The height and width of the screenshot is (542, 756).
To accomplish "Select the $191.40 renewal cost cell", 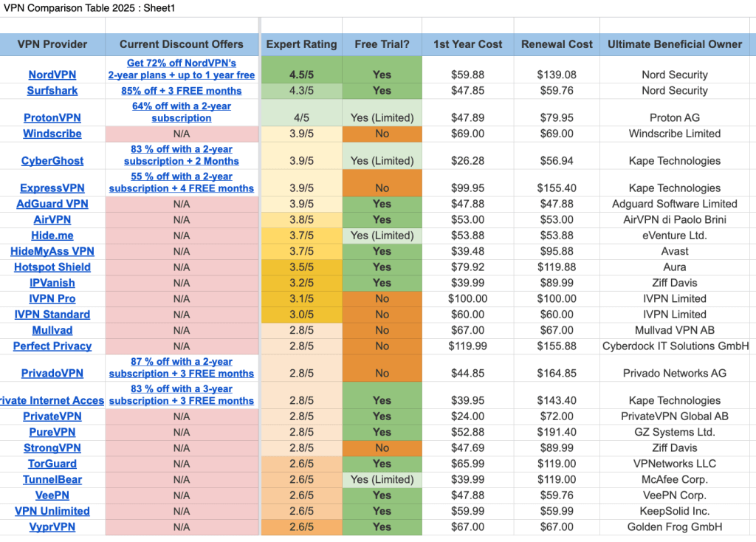I will pyautogui.click(x=557, y=432).
